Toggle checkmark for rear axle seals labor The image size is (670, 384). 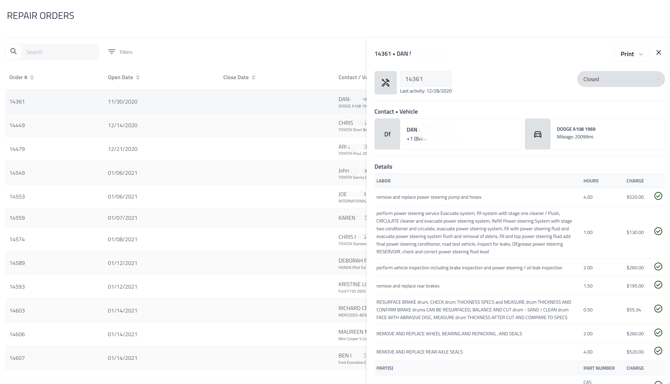click(x=658, y=351)
